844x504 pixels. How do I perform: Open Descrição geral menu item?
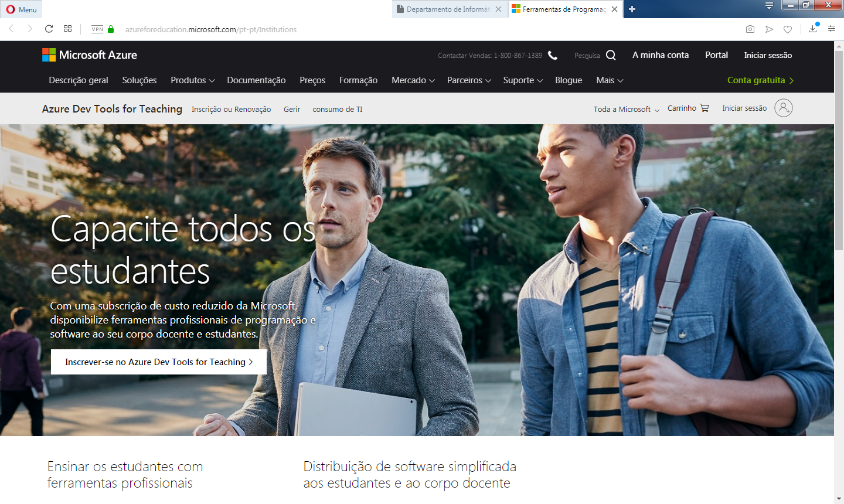pos(79,80)
